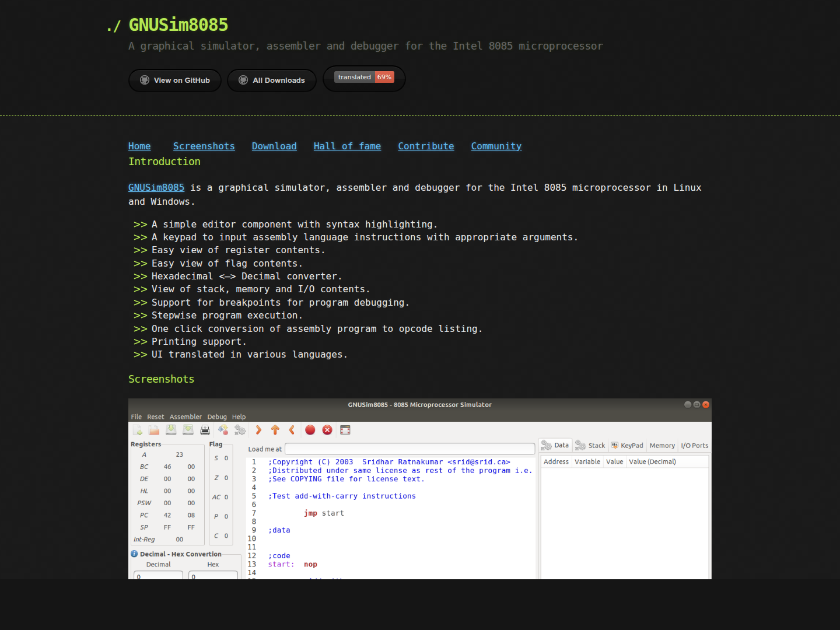The width and height of the screenshot is (840, 630).
Task: Click the orange up arrow Step Over icon
Action: point(275,430)
